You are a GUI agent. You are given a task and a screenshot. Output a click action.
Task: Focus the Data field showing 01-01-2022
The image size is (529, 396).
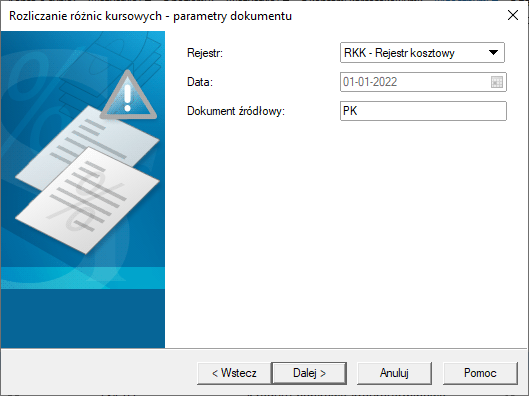423,82
